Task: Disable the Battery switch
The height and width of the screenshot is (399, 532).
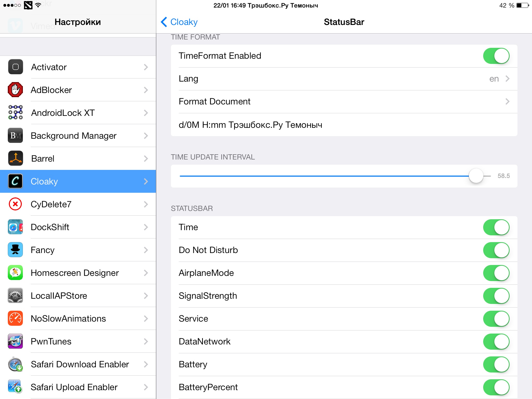Action: coord(496,364)
